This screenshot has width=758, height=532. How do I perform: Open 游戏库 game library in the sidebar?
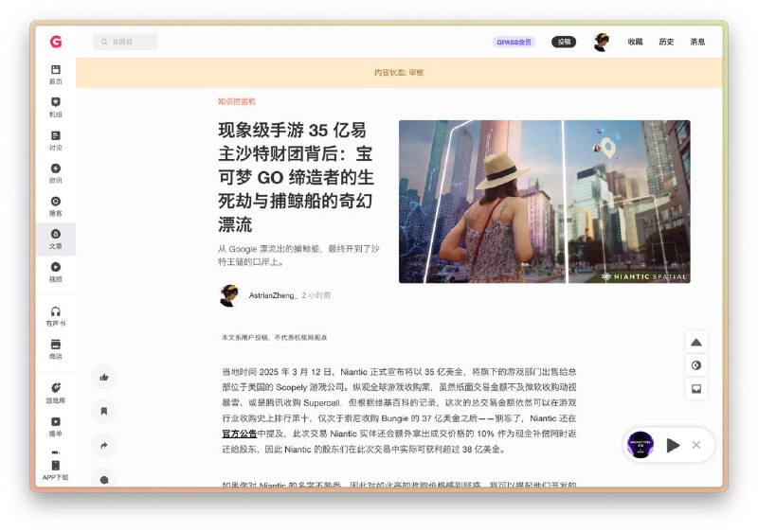56,393
